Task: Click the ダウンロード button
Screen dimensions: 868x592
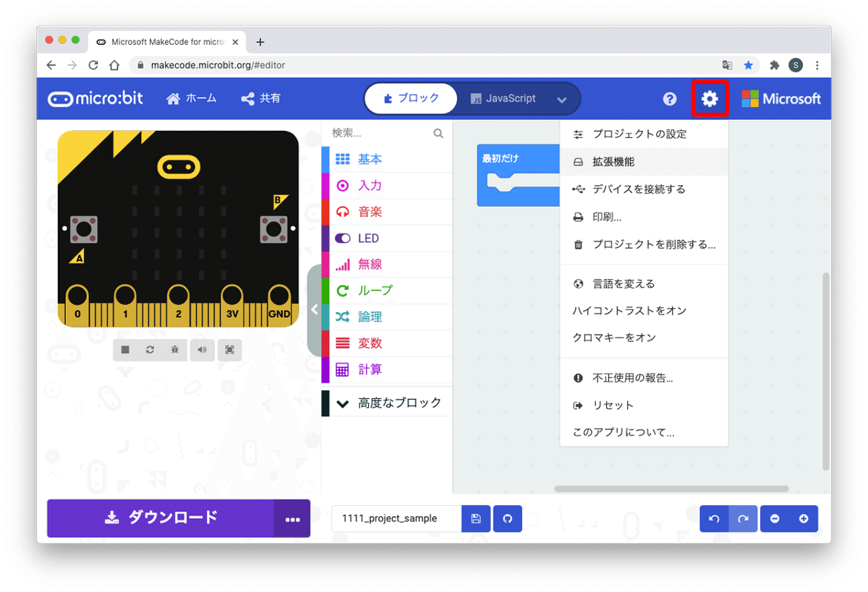Action: click(161, 518)
